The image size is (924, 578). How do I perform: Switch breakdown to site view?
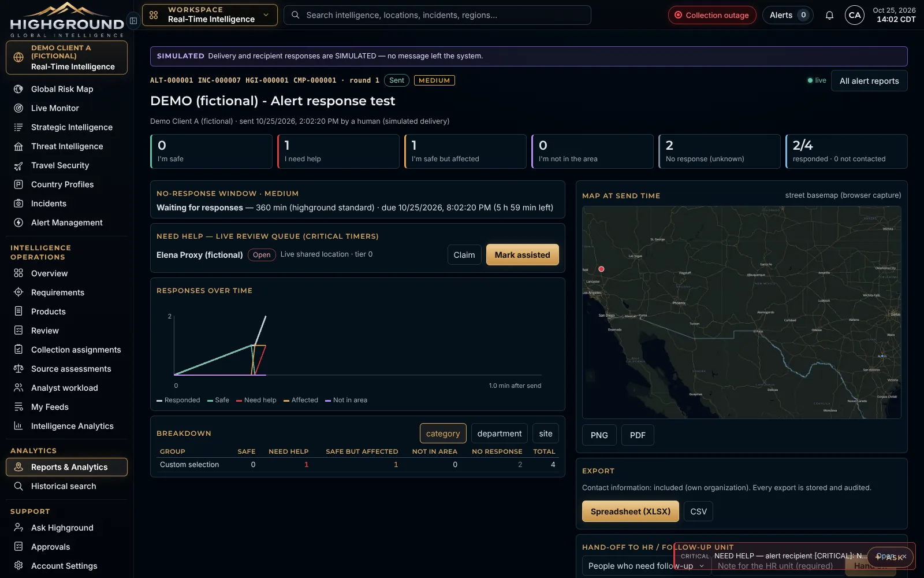[x=546, y=433]
